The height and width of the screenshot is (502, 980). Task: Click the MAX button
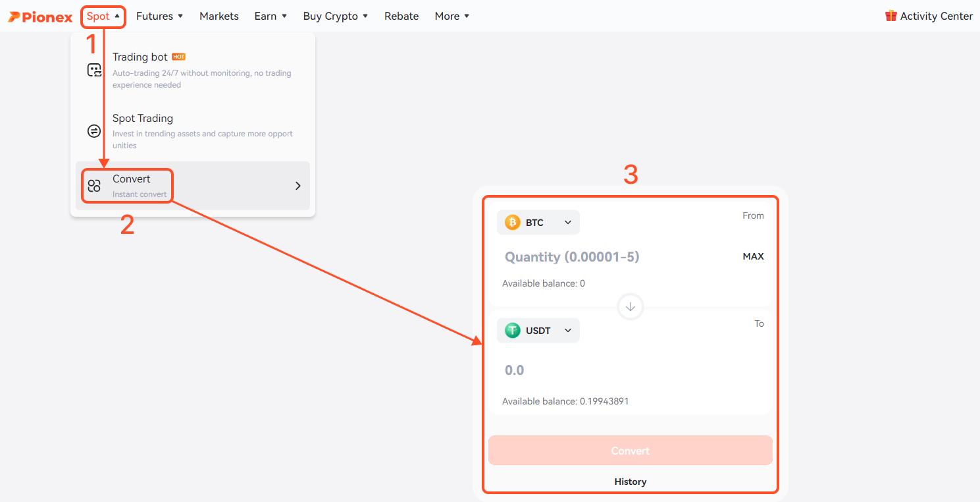[x=754, y=256]
